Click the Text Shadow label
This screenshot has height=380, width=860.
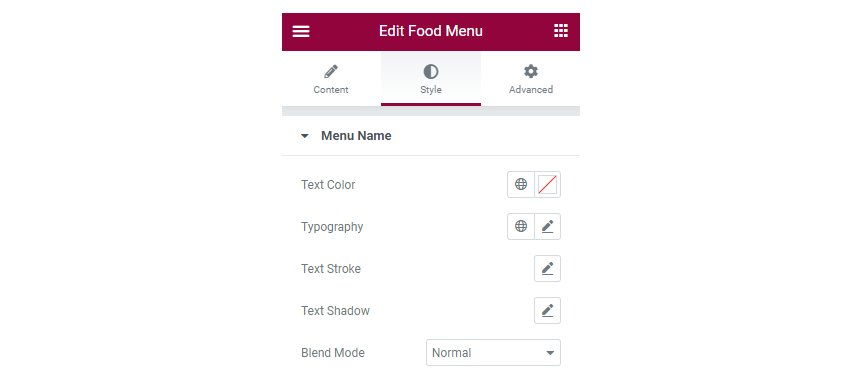click(x=335, y=310)
